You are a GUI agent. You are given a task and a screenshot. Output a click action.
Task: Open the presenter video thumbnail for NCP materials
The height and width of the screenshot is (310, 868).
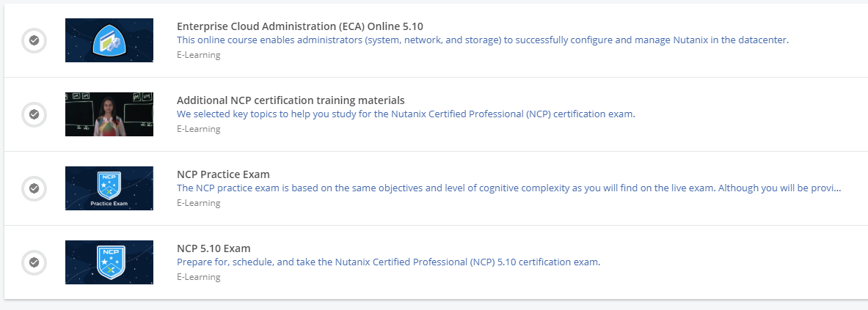(x=109, y=114)
